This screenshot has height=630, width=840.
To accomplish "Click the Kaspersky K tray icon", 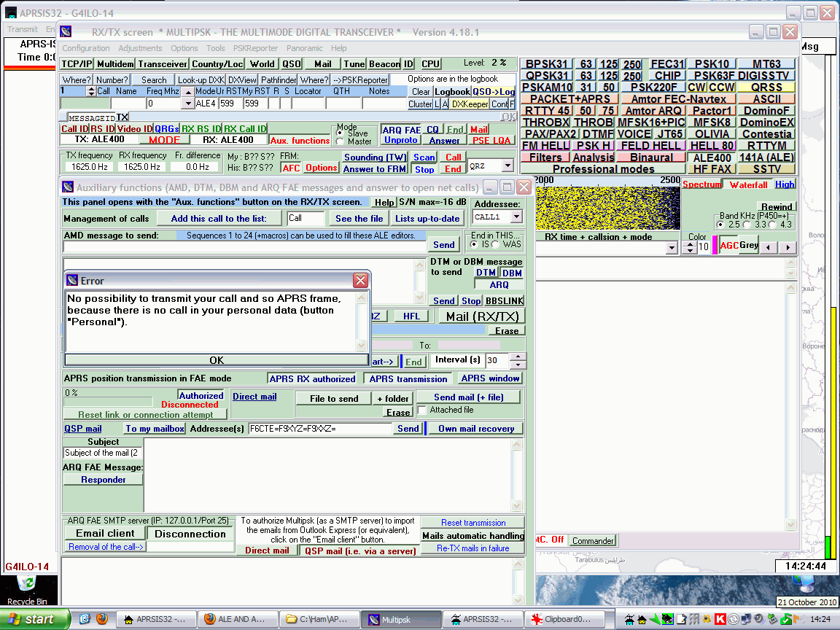I will coord(720,619).
